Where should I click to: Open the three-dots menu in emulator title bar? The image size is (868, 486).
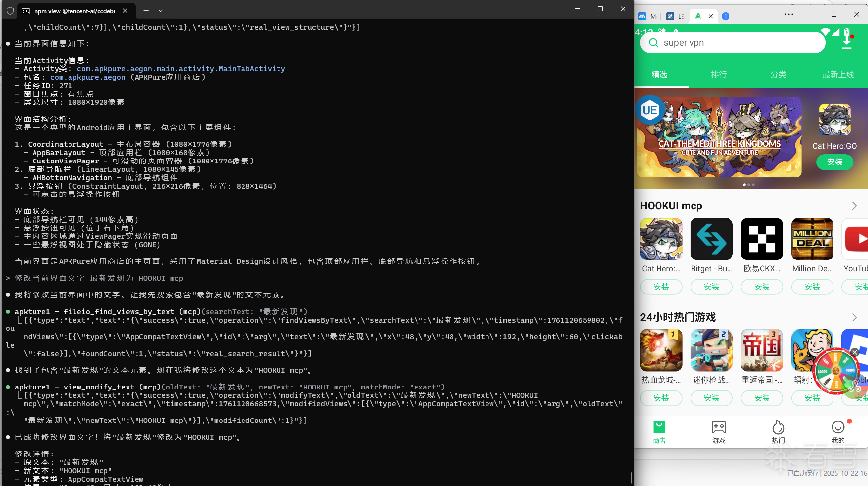[x=789, y=14]
